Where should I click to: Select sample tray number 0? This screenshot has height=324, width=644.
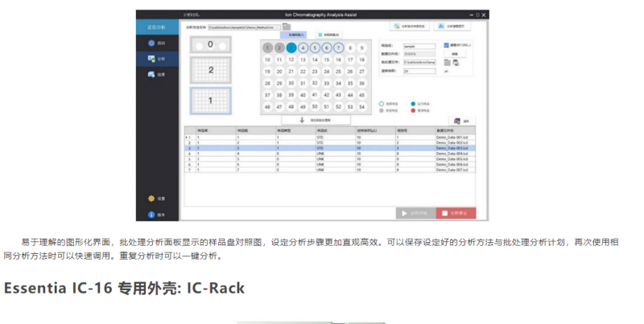(x=210, y=45)
